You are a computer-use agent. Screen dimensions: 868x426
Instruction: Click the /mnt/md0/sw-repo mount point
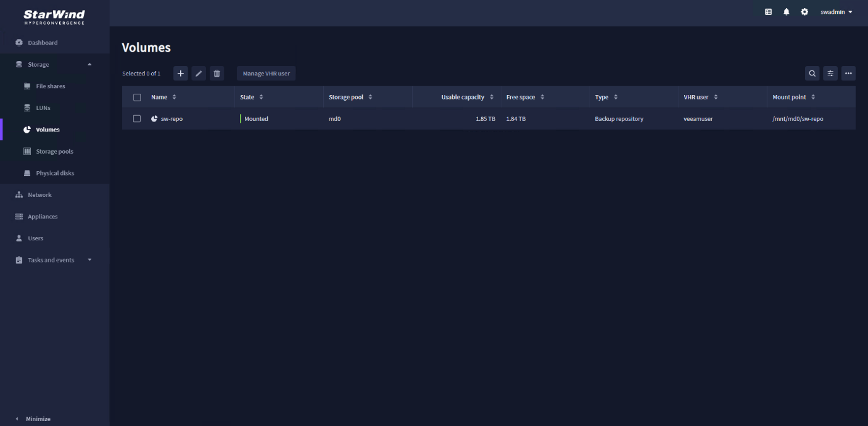(797, 119)
